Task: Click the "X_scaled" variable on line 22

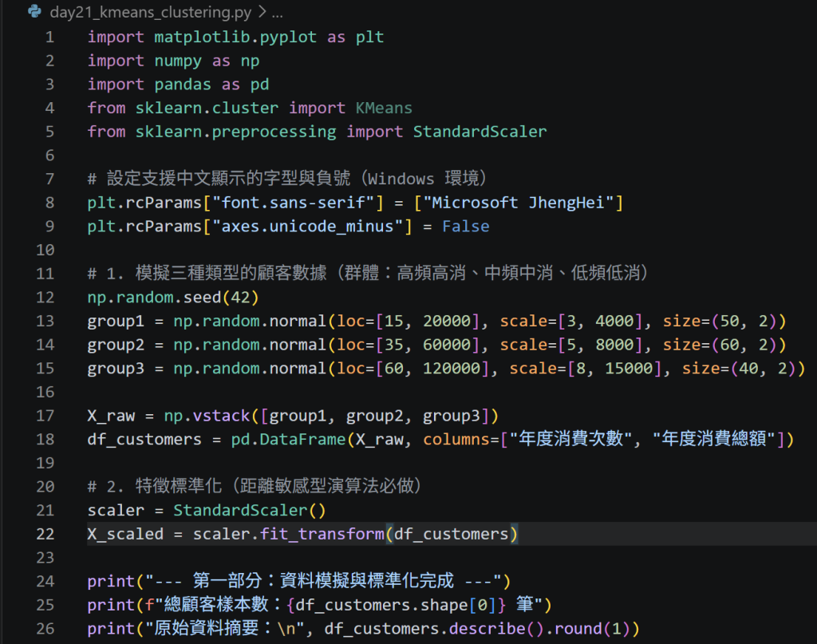Action: click(125, 535)
